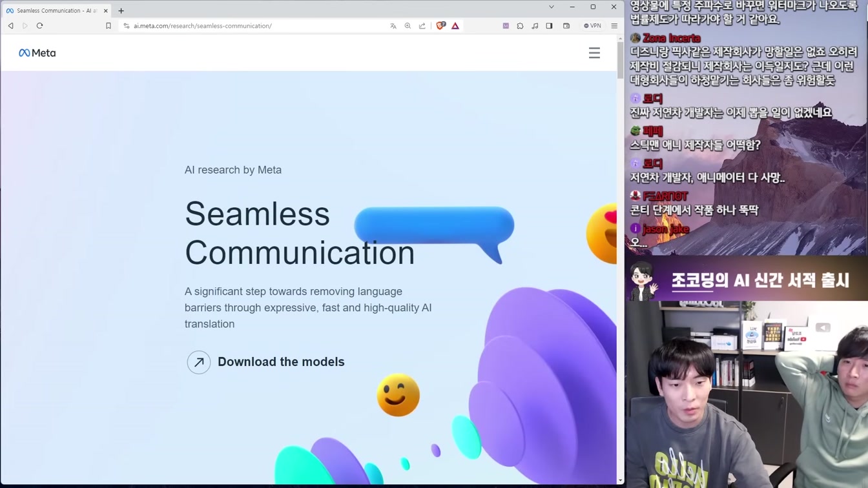Reload the page with the refresh icon
Image resolution: width=868 pixels, height=488 pixels.
pos(39,26)
